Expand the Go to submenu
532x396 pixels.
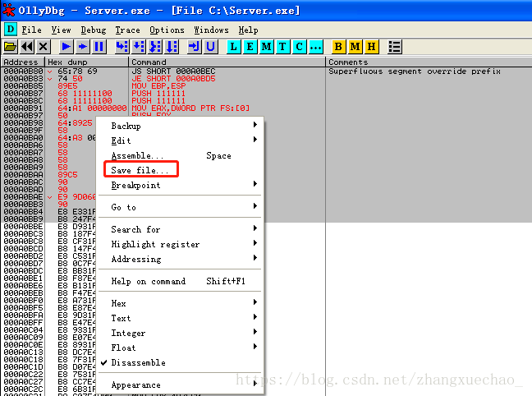pos(181,207)
